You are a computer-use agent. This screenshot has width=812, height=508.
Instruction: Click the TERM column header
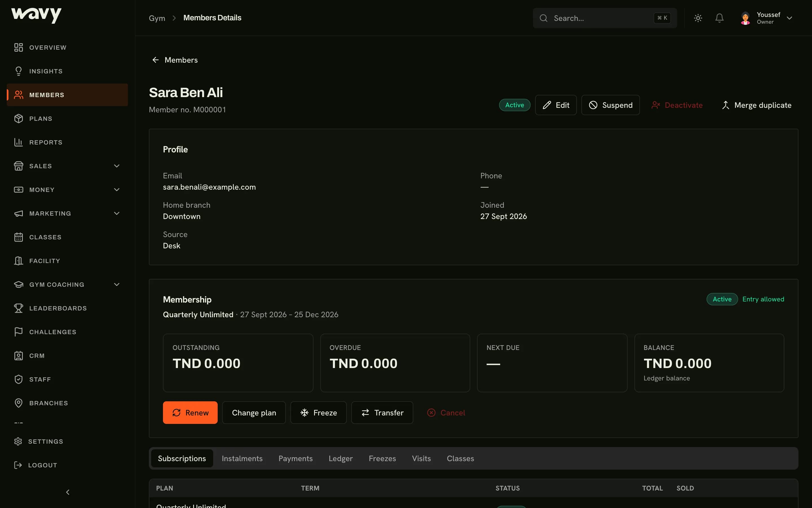tap(310, 488)
